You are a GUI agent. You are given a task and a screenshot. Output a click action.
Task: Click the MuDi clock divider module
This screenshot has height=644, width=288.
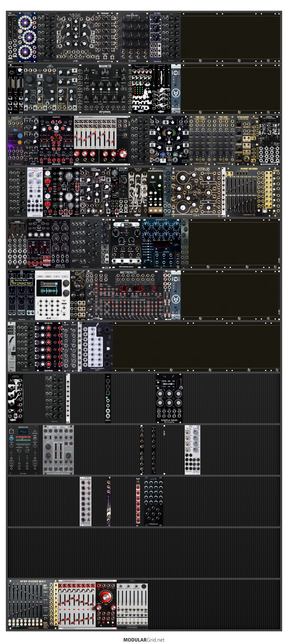(x=138, y=502)
